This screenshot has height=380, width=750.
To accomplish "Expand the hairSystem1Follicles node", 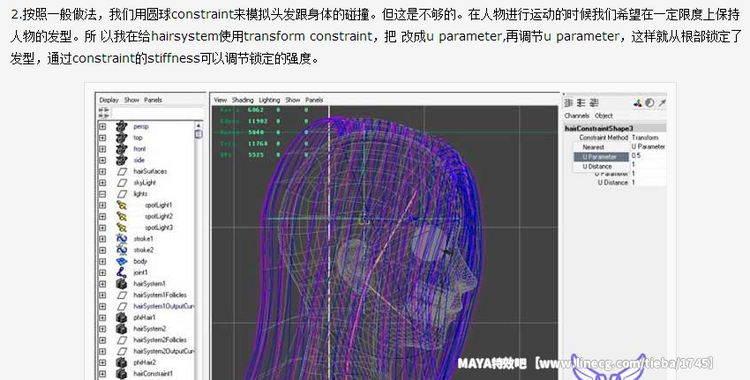I will click(x=102, y=295).
